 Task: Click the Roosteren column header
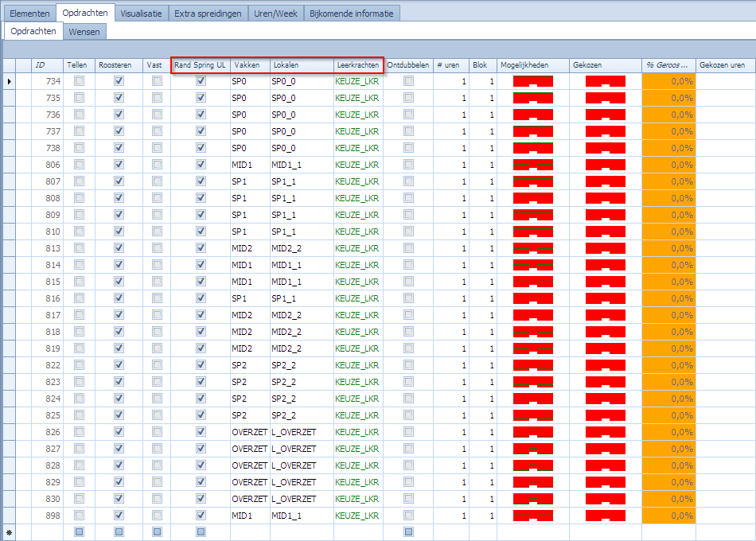point(119,65)
